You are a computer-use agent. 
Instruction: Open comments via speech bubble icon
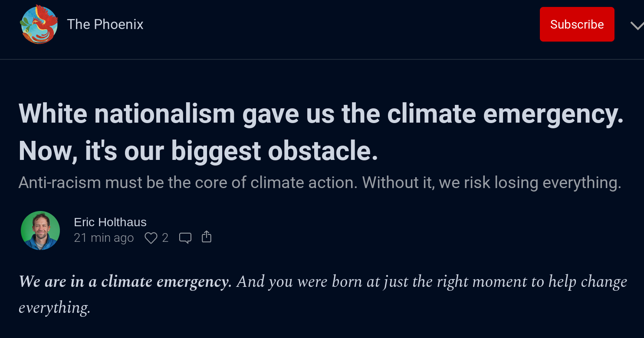pos(185,238)
